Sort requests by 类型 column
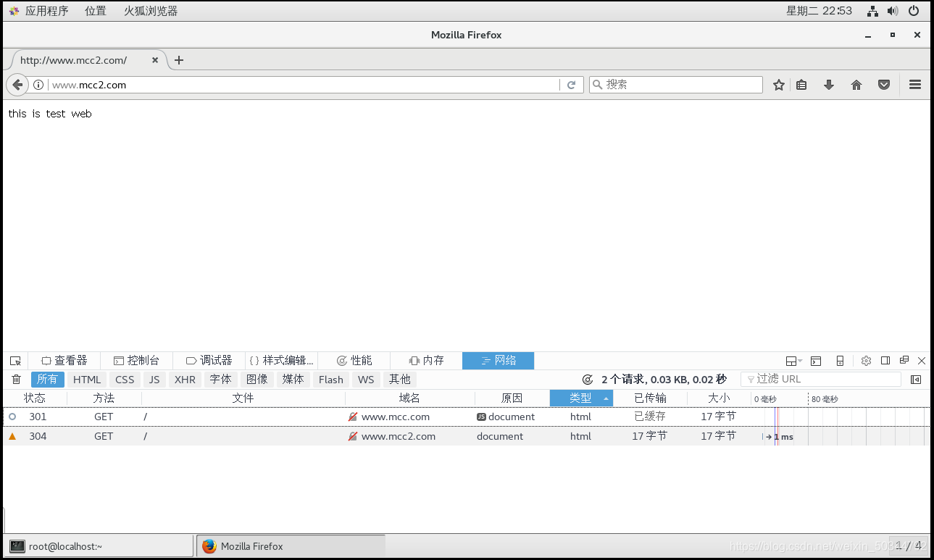This screenshot has height=560, width=934. tap(581, 398)
